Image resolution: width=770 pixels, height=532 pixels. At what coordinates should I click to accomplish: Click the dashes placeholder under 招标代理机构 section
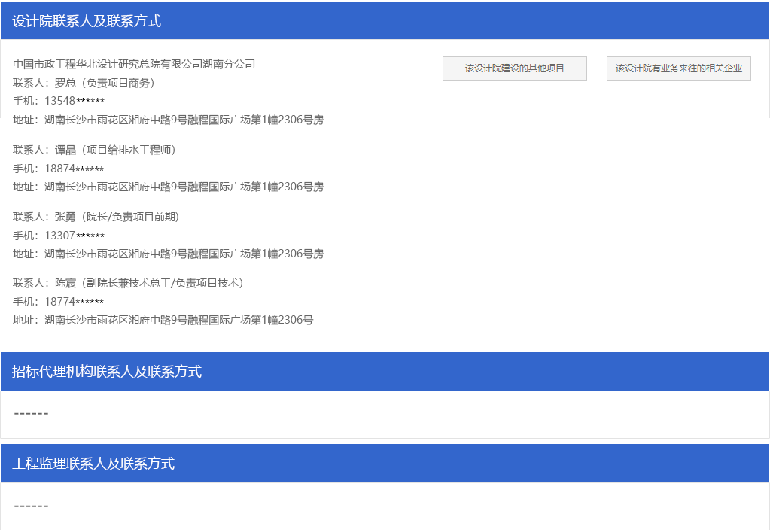(x=31, y=413)
